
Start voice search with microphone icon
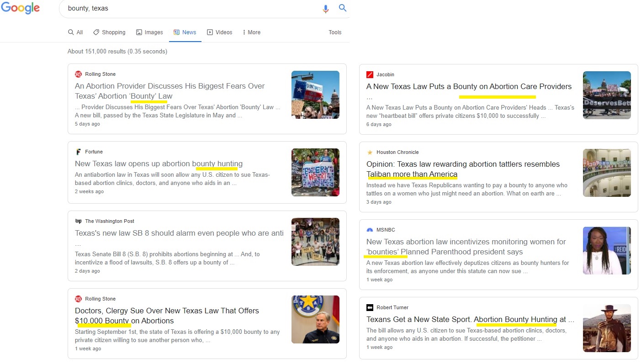point(326,9)
